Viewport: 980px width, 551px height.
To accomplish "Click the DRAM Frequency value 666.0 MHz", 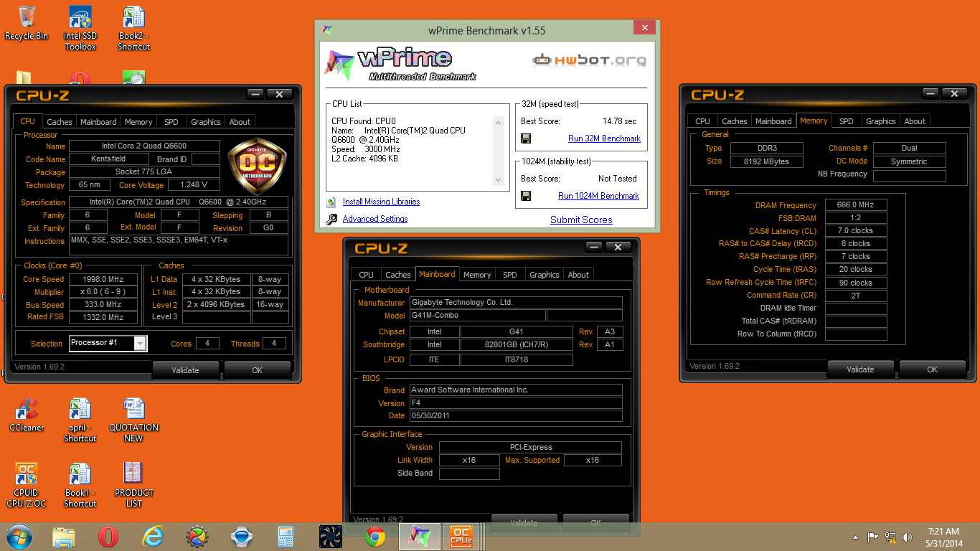I will tap(856, 205).
